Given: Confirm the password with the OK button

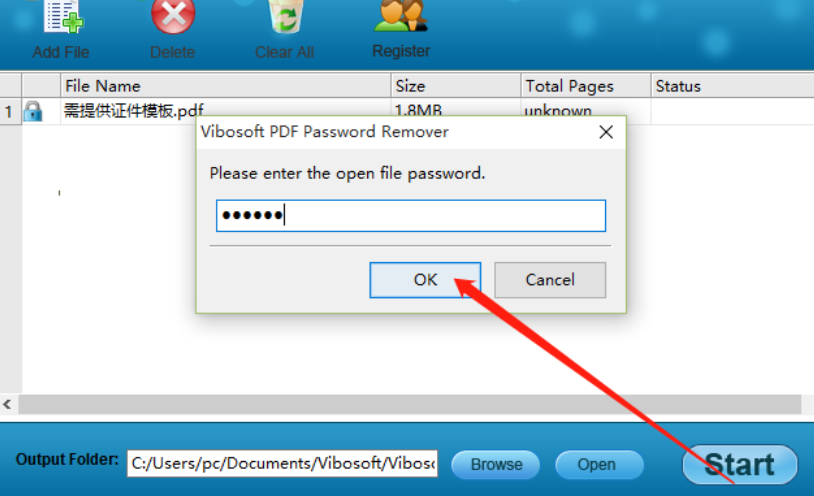Looking at the screenshot, I should point(425,280).
